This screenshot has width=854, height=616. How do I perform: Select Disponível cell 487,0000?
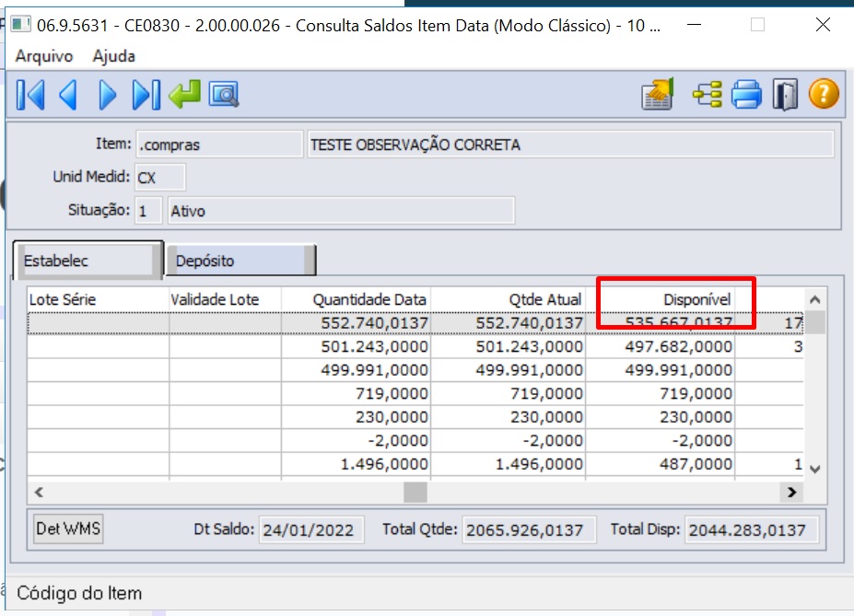point(661,464)
